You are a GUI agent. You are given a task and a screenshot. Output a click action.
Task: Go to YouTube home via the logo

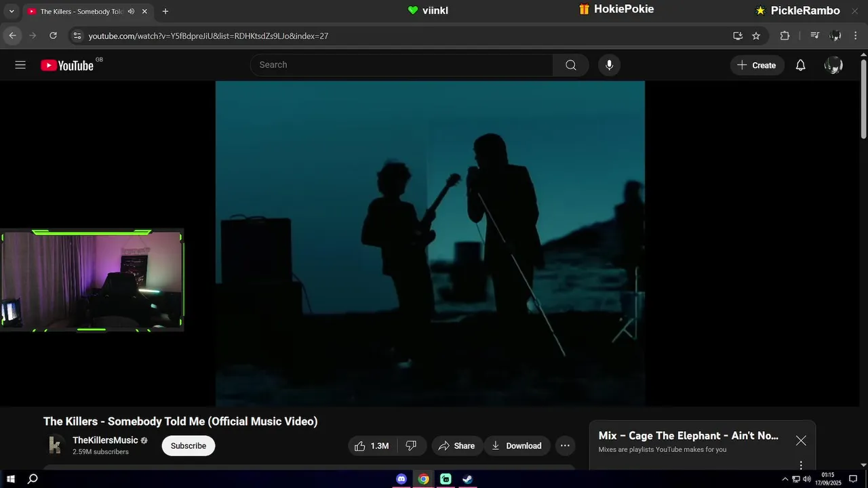tap(66, 65)
